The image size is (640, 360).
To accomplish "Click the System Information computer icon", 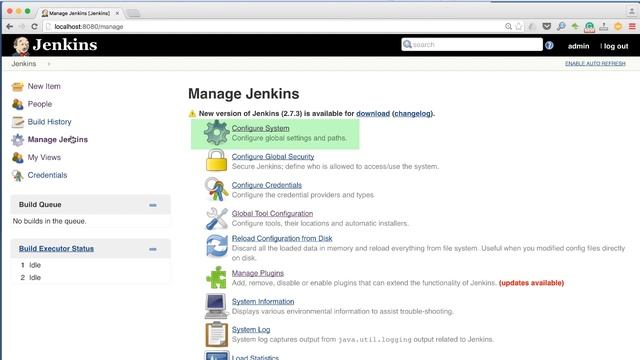I will [216, 306].
